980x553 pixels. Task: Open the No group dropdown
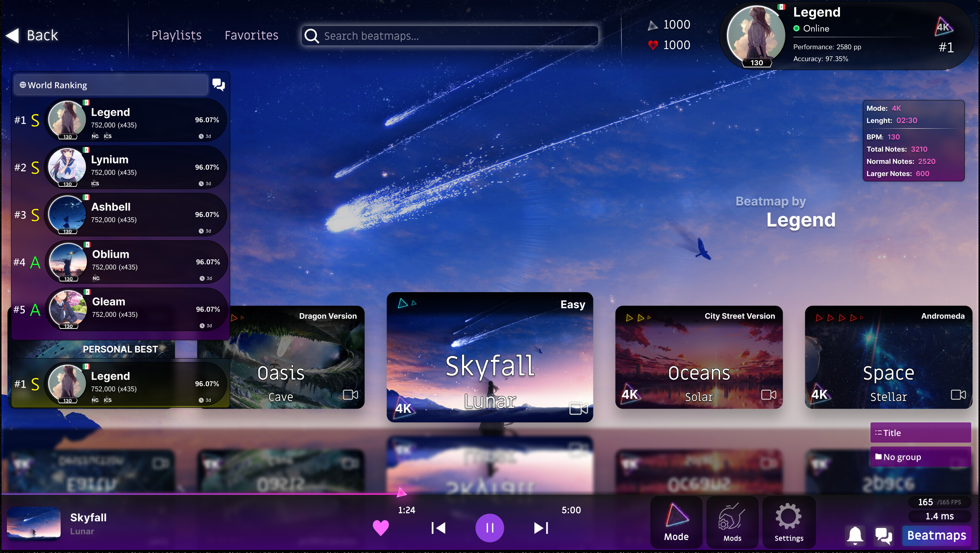click(920, 457)
